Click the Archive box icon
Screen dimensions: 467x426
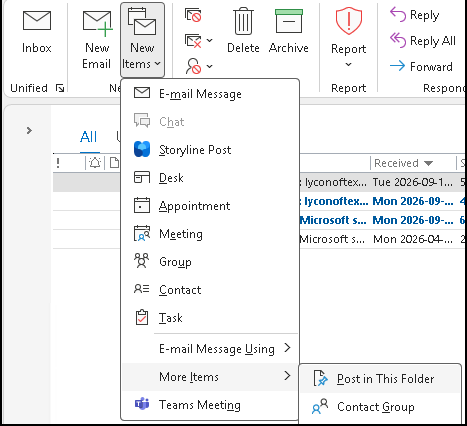coord(289,21)
